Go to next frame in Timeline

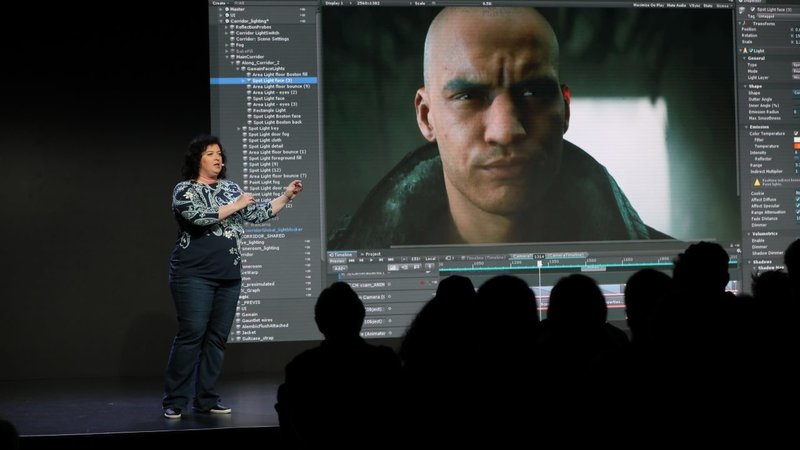pyautogui.click(x=381, y=260)
